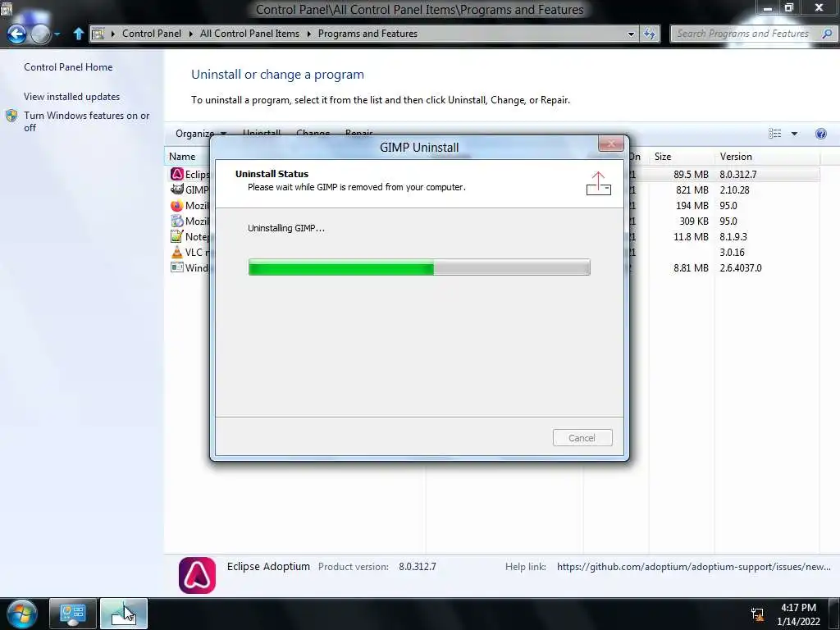
Task: Click the GIMP uninstaller taskbar button
Action: (x=124, y=614)
